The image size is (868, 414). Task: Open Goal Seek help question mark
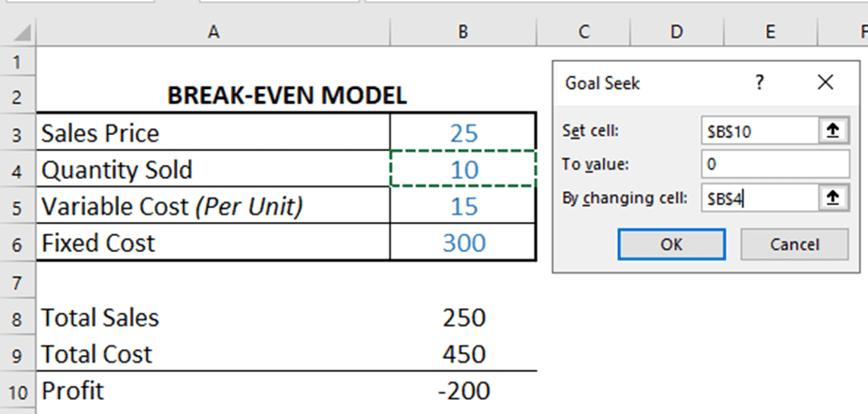coord(759,82)
